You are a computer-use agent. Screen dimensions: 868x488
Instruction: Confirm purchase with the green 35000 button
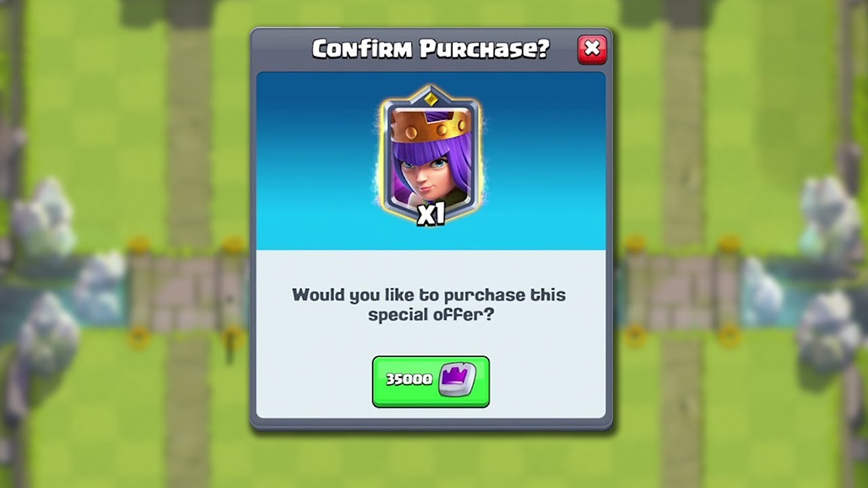coord(431,382)
